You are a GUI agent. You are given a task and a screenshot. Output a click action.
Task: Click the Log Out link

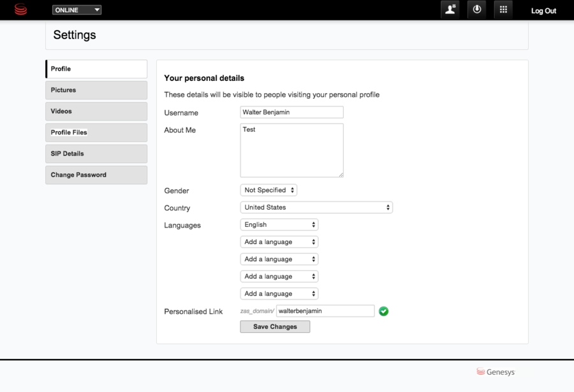pos(543,11)
